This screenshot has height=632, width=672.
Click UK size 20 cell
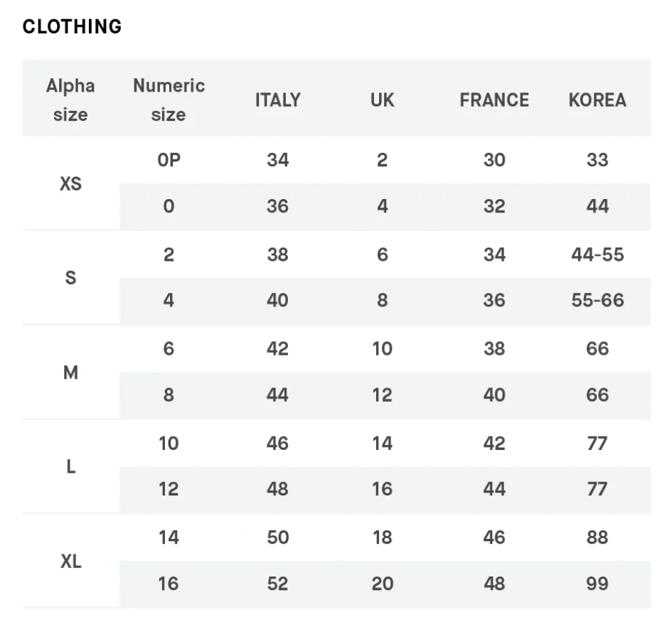pyautogui.click(x=382, y=584)
